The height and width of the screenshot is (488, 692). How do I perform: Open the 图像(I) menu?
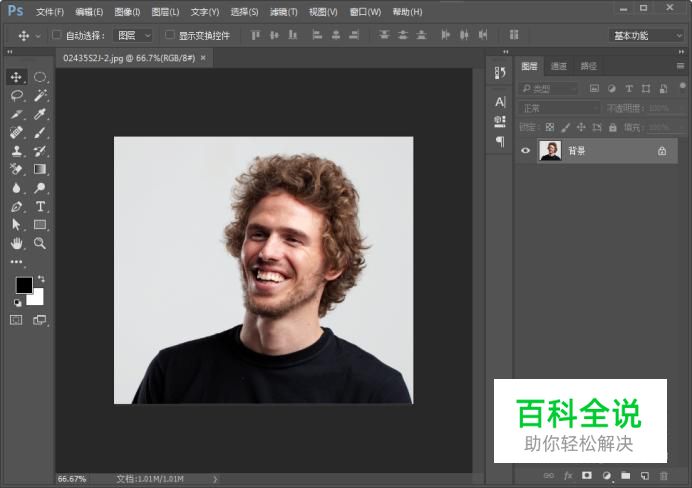pos(127,12)
